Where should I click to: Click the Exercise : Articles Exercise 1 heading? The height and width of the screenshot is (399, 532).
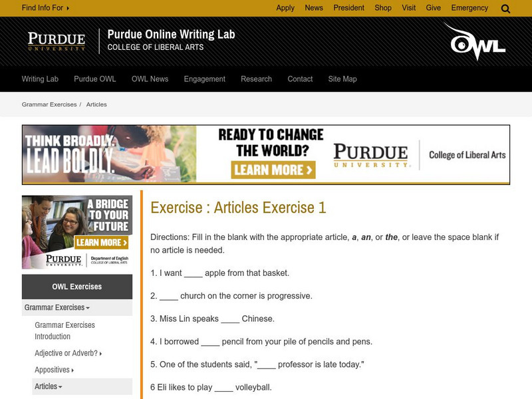[x=238, y=207]
